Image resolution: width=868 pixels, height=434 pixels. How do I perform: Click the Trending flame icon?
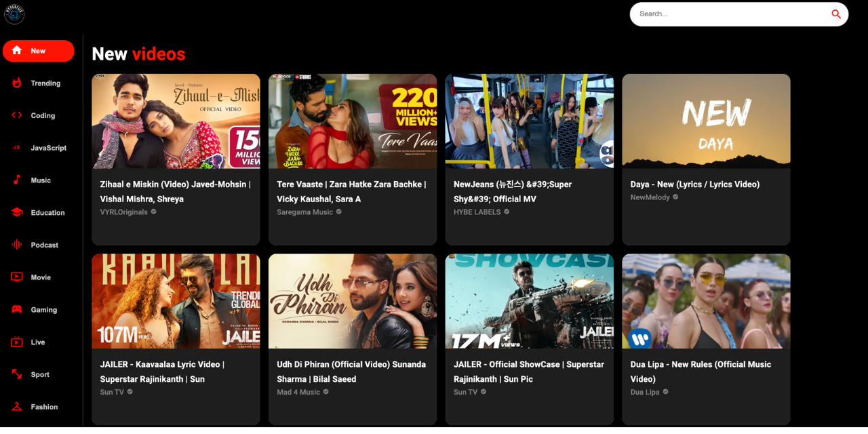coord(17,83)
